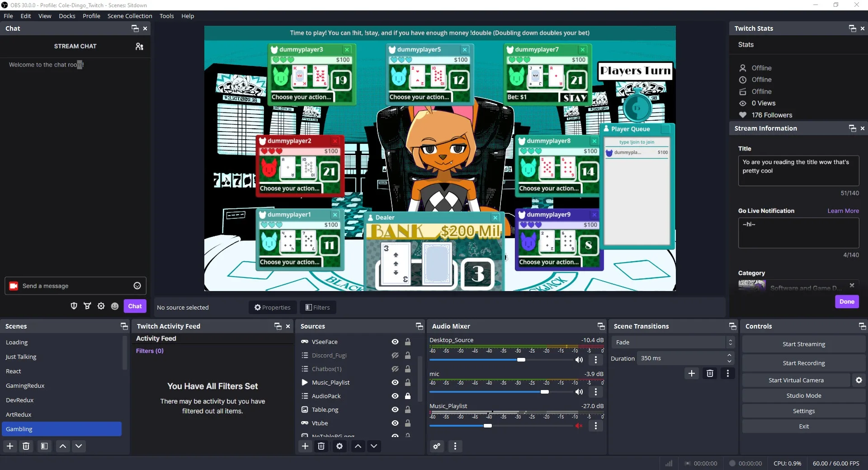Open source properties gear in Sources toolbar
This screenshot has height=470, width=868.
pyautogui.click(x=340, y=446)
